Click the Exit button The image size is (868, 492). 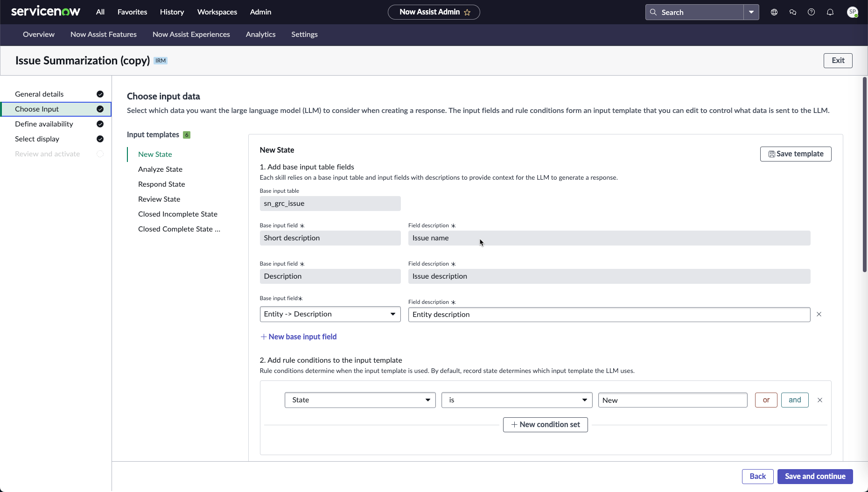(838, 61)
